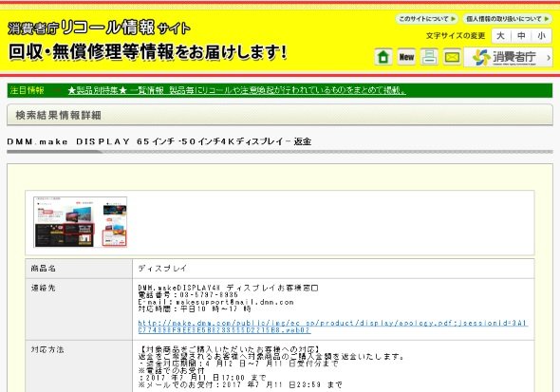Select the makesupport E-mail address text
Screen dimensions: 560x392
point(234,302)
